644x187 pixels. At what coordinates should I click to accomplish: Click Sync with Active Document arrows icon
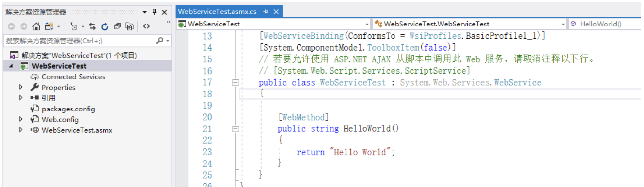click(x=92, y=26)
